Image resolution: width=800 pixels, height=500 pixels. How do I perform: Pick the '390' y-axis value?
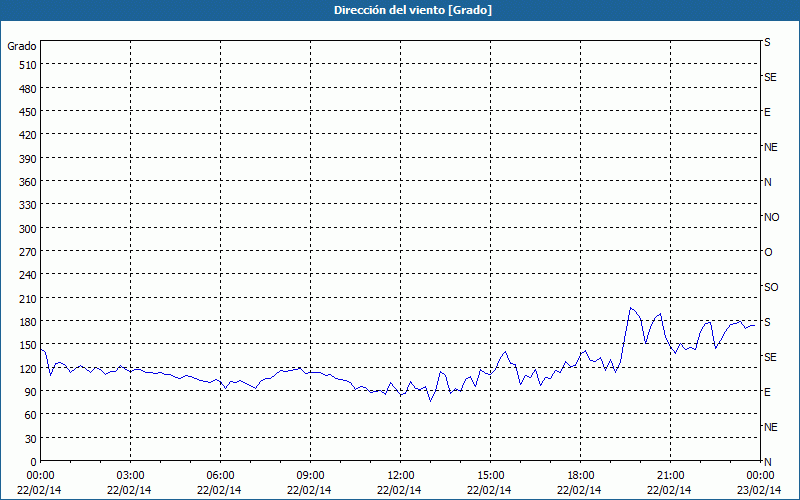pyautogui.click(x=28, y=159)
